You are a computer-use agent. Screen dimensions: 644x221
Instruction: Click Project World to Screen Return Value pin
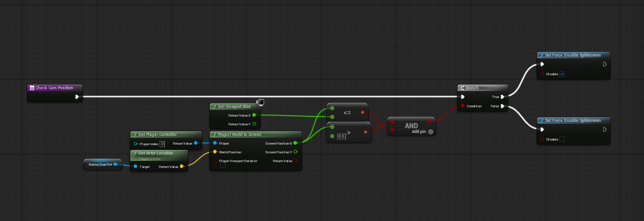pos(295,161)
